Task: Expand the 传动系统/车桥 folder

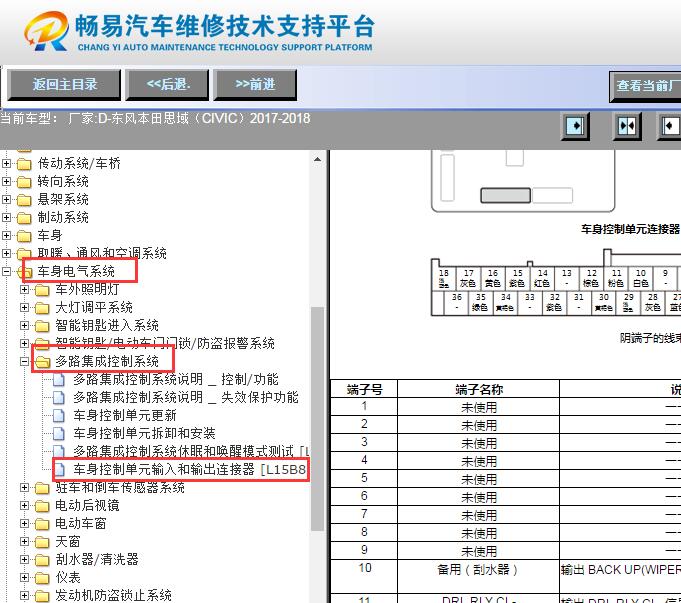Action: pos(7,163)
